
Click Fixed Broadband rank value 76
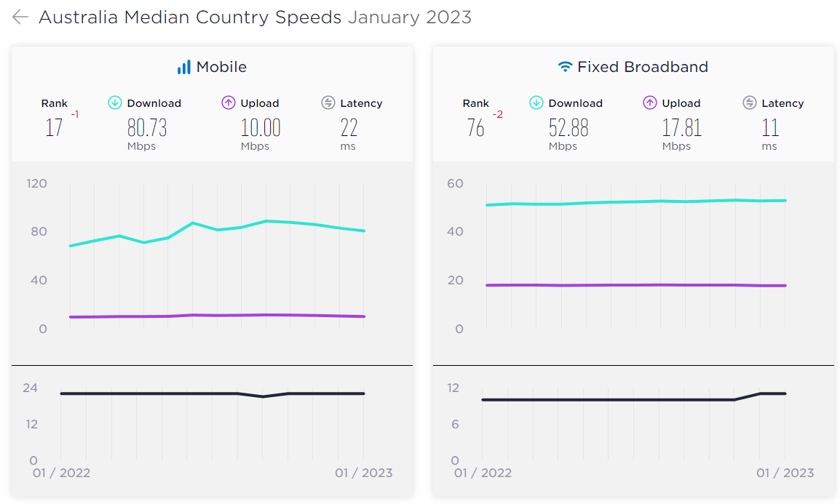click(x=476, y=129)
